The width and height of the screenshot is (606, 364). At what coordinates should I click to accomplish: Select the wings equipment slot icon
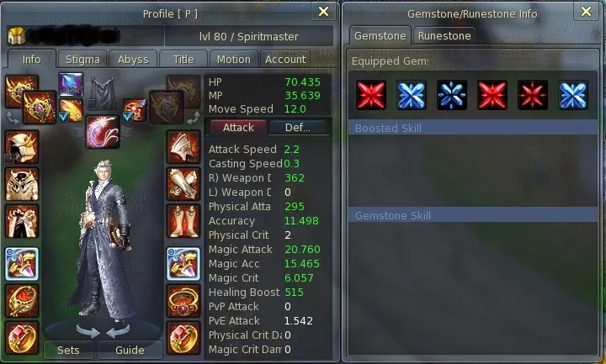[103, 132]
